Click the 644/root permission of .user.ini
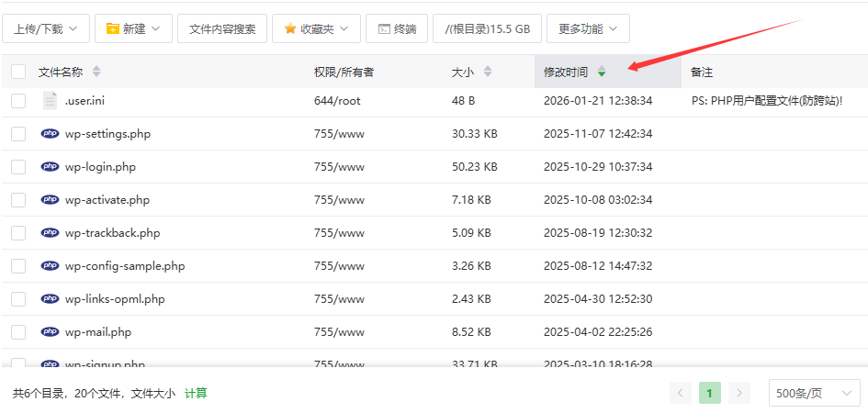The image size is (868, 413). [337, 101]
